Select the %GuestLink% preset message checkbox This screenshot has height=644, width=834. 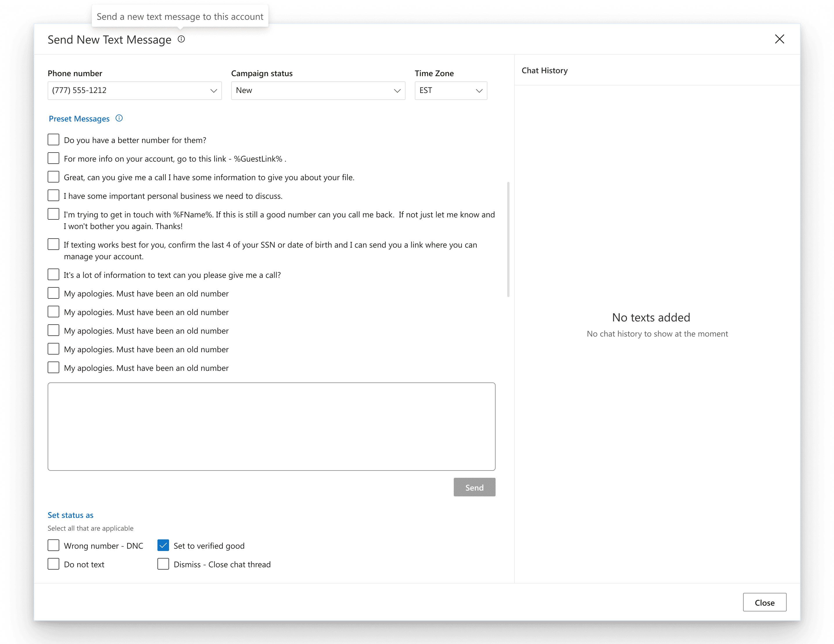53,158
